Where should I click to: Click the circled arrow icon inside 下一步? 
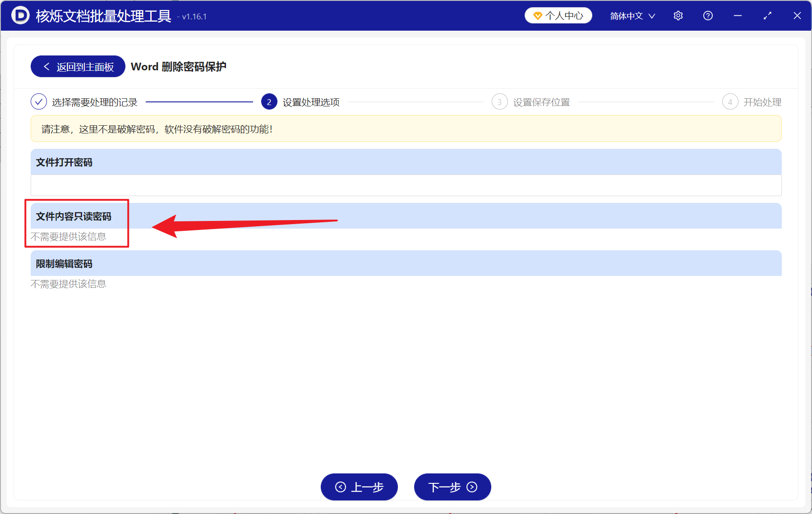pos(471,487)
